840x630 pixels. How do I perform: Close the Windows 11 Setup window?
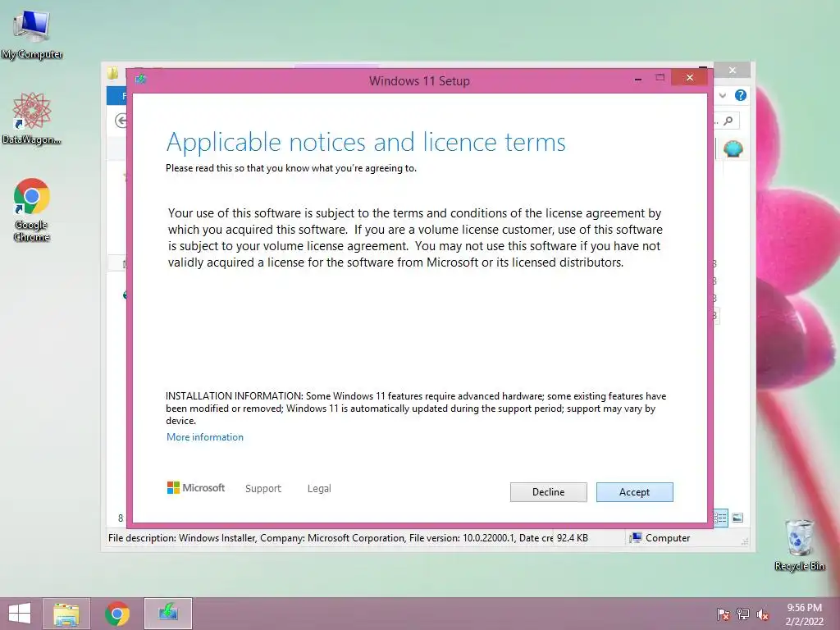click(689, 78)
